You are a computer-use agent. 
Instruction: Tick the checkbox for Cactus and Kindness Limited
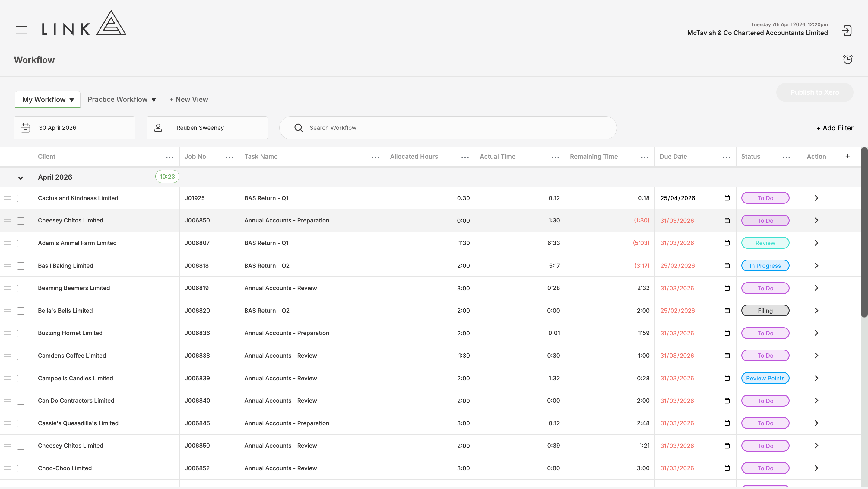point(21,198)
